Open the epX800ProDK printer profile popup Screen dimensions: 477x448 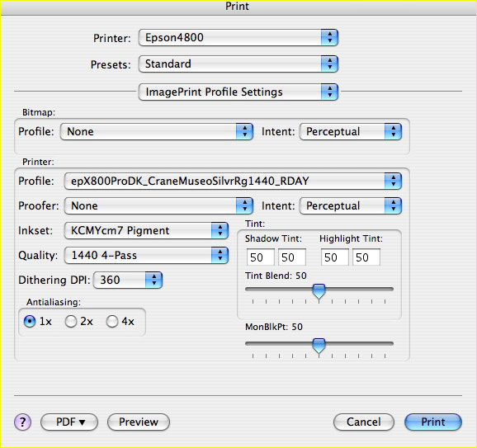coord(233,182)
